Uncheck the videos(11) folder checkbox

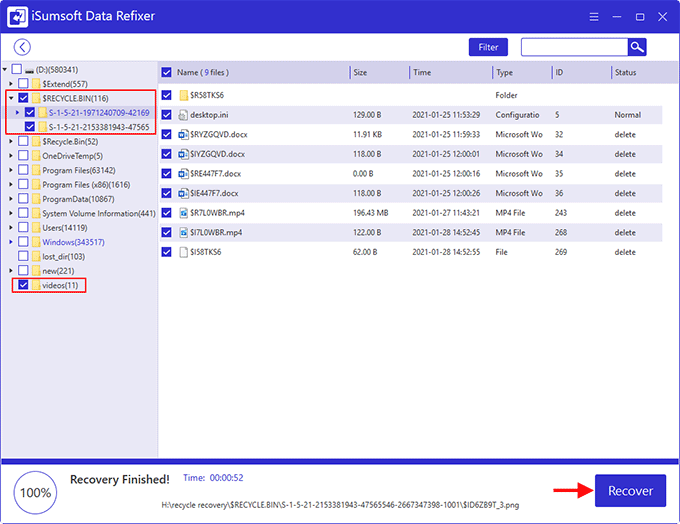23,285
